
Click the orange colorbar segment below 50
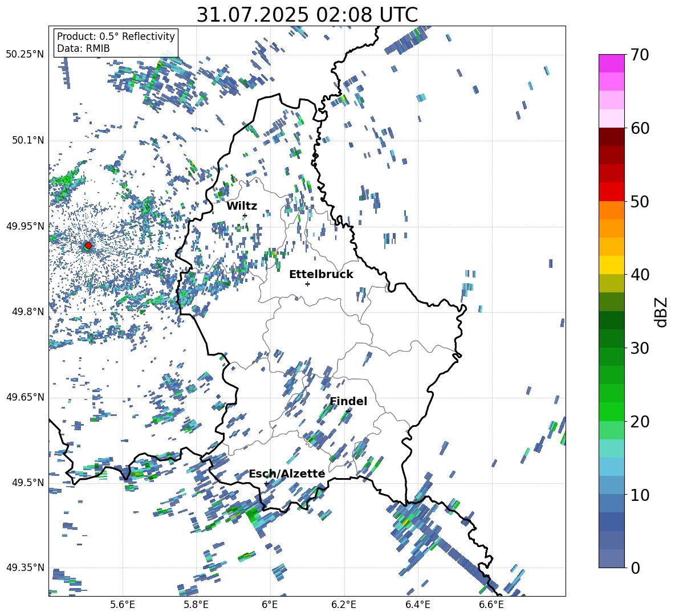click(611, 210)
